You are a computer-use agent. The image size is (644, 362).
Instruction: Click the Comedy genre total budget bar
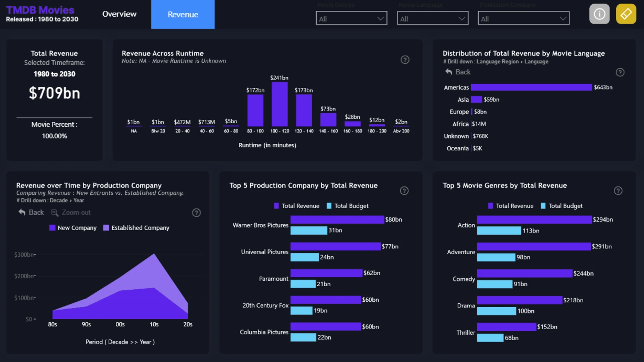click(x=495, y=284)
